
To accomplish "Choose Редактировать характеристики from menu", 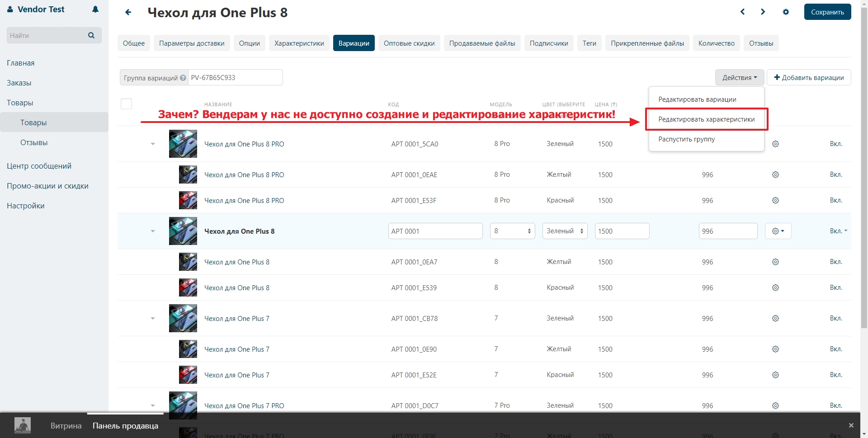I will pyautogui.click(x=707, y=119).
